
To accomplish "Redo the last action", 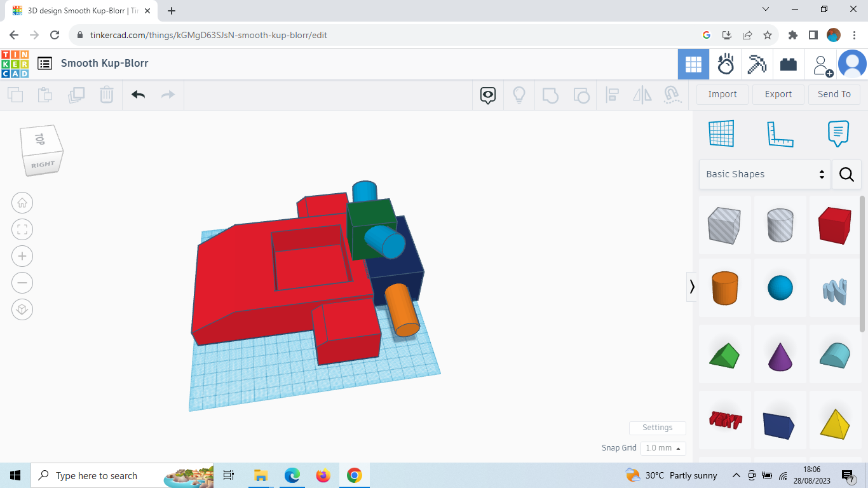I will click(x=167, y=94).
